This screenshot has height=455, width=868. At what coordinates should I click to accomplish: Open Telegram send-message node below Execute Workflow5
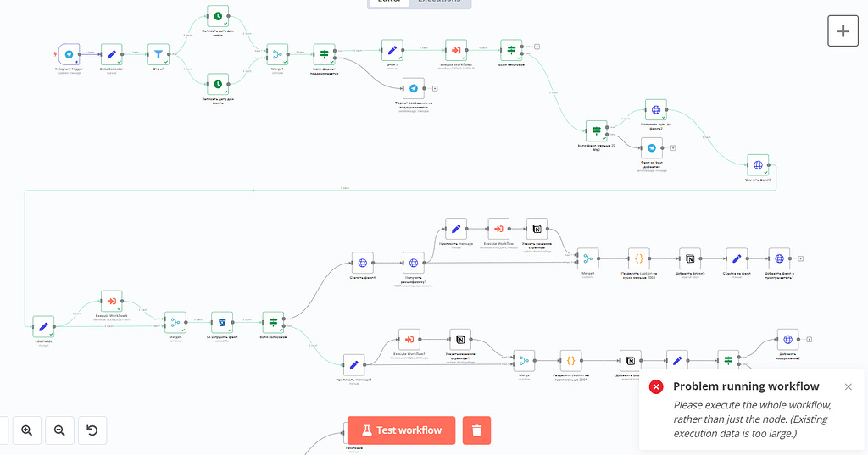coord(414,89)
